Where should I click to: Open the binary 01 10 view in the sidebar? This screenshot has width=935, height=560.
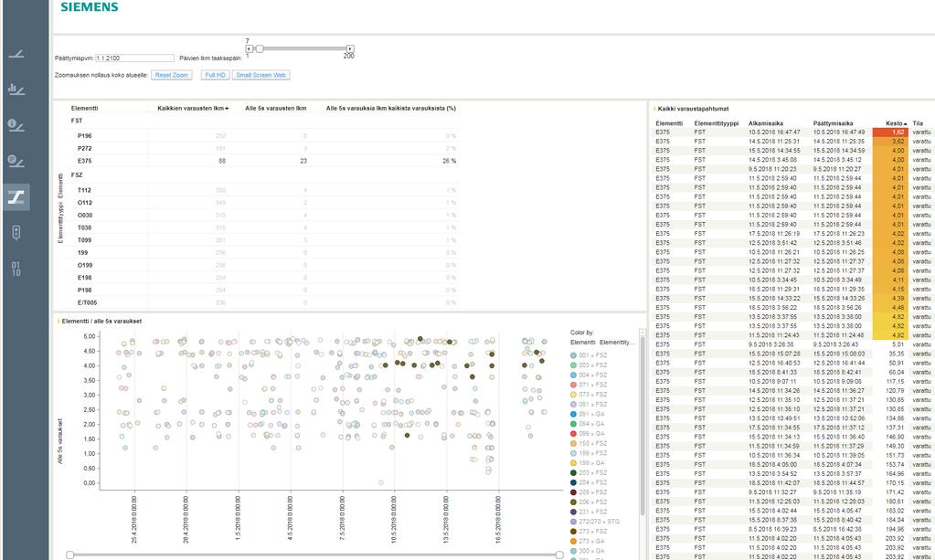coord(16,269)
